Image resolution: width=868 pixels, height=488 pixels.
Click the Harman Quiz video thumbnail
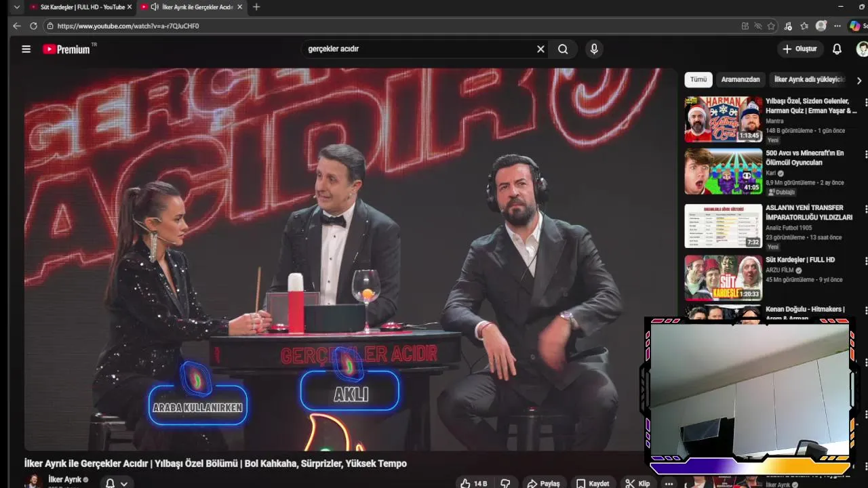(x=723, y=119)
